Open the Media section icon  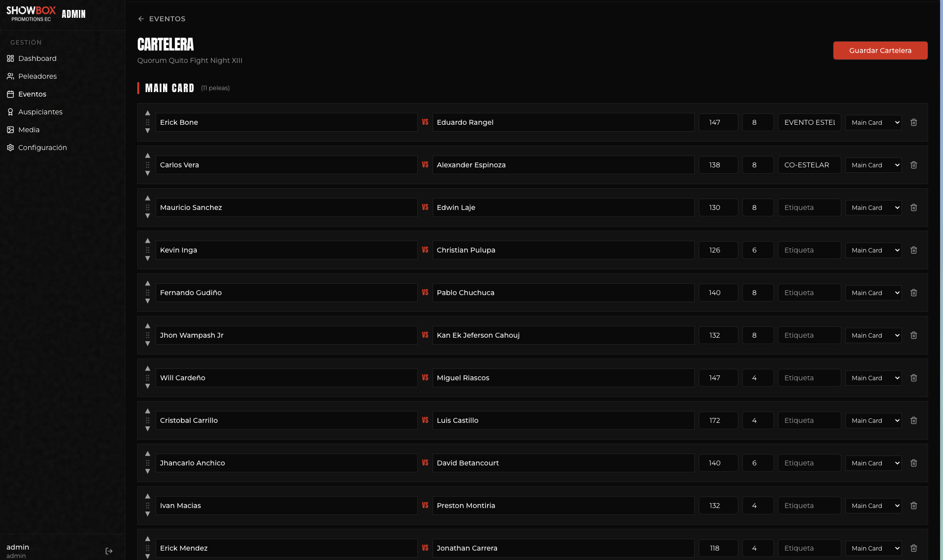[10, 130]
